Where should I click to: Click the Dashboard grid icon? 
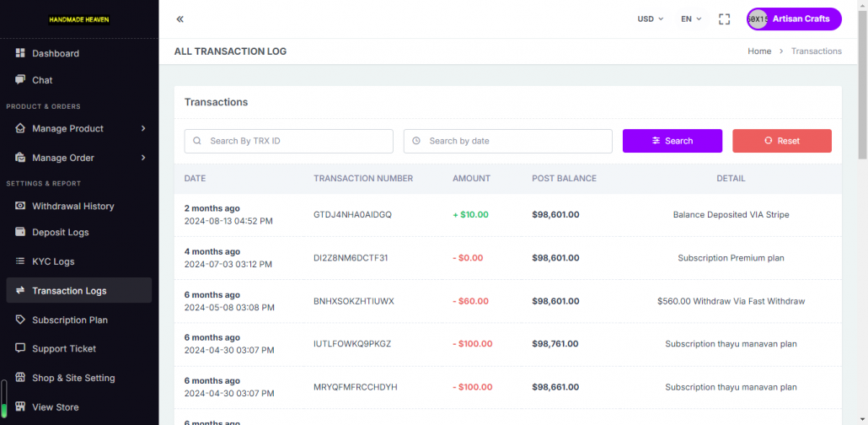click(x=20, y=53)
